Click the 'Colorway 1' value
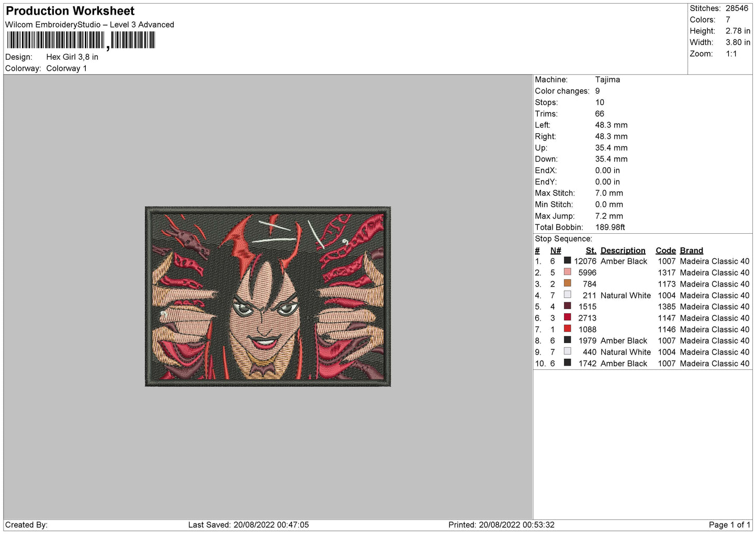Viewport: 756px width, 534px height. (66, 69)
